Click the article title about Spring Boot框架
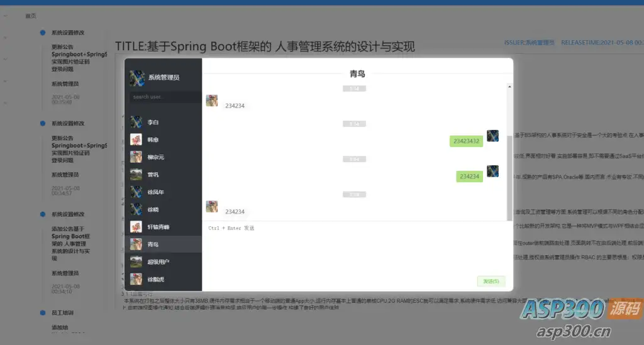This screenshot has width=644, height=345. [x=265, y=47]
